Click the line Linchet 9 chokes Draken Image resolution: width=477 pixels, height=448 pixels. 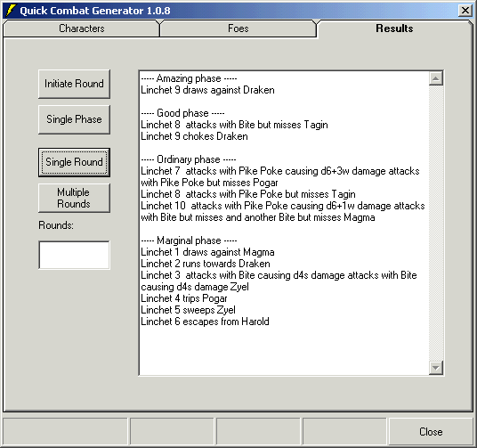194,136
